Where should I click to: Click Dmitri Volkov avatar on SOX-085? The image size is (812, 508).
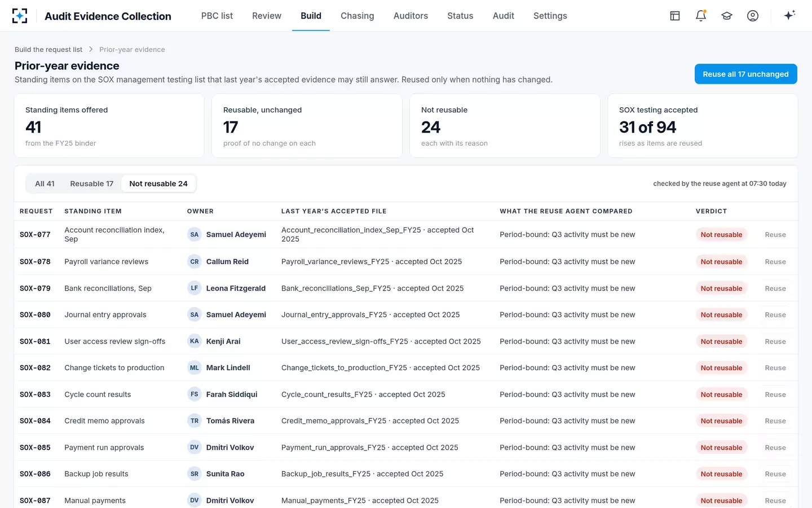click(x=195, y=447)
